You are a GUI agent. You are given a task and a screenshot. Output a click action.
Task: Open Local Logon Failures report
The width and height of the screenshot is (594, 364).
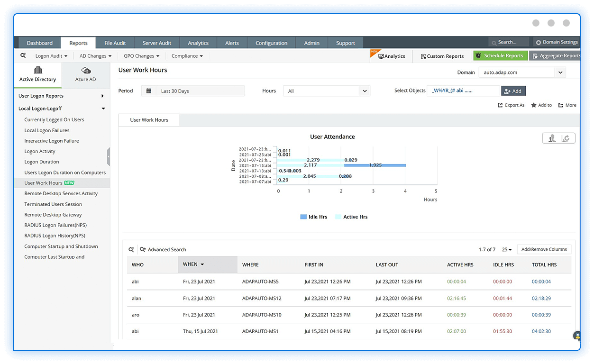click(47, 130)
